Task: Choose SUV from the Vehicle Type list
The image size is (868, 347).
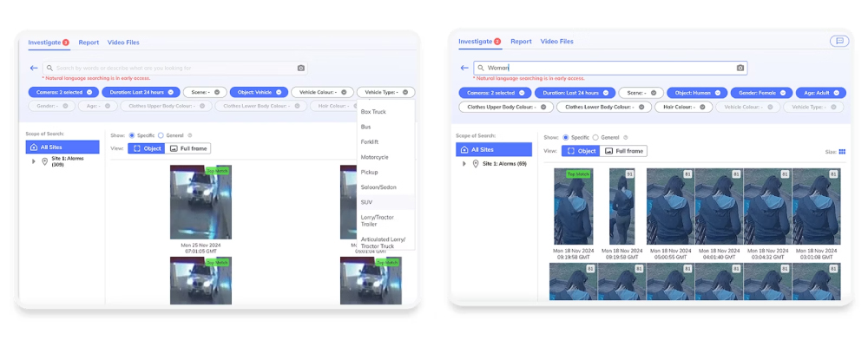Action: pyautogui.click(x=367, y=202)
